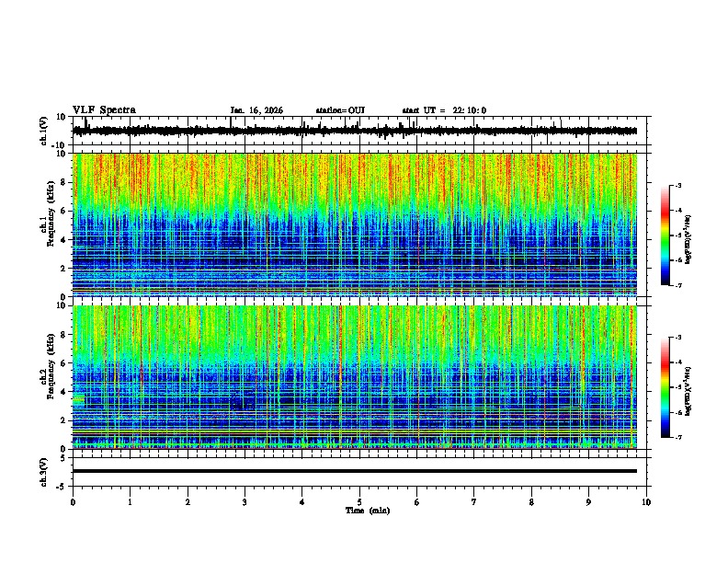Click the log(PSD) label beside ch.2 color bar
The width and height of the screenshot is (728, 563).
tap(688, 392)
